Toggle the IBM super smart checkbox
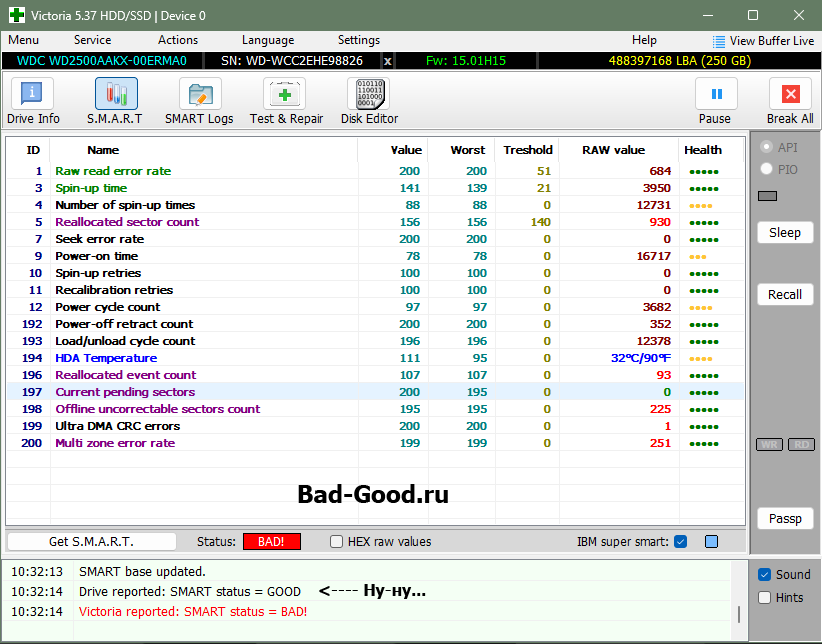822x644 pixels. click(x=681, y=542)
